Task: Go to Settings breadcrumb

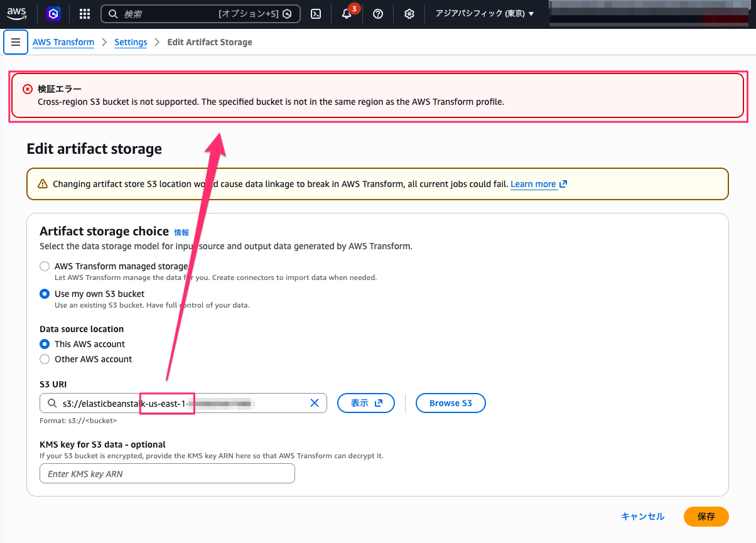Action: pos(131,42)
